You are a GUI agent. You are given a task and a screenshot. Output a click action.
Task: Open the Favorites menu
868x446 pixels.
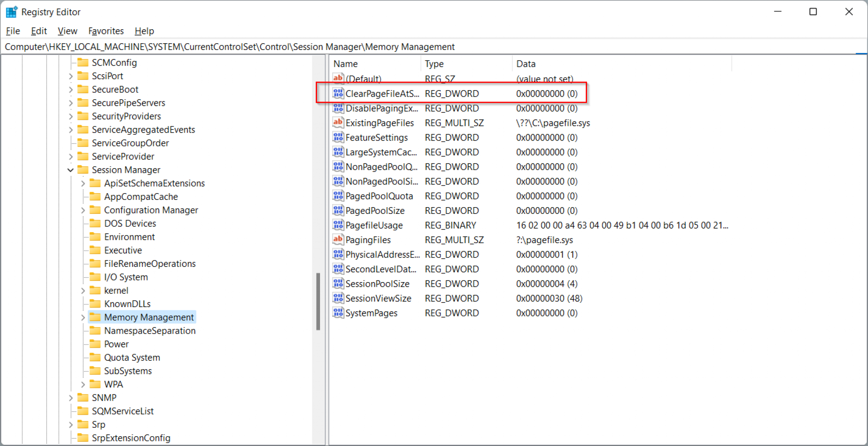(x=106, y=30)
